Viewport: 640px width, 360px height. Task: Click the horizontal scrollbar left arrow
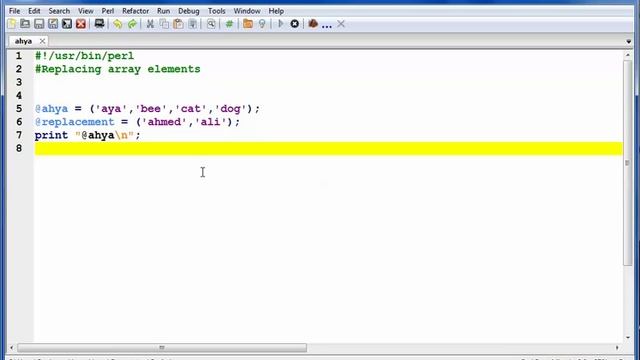click(11, 348)
